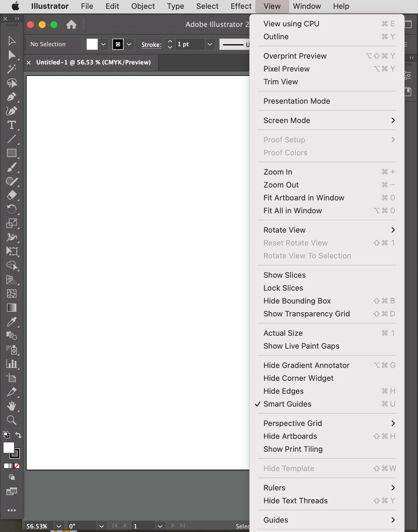
Task: Toggle Hide Text Threads
Action: (327, 501)
